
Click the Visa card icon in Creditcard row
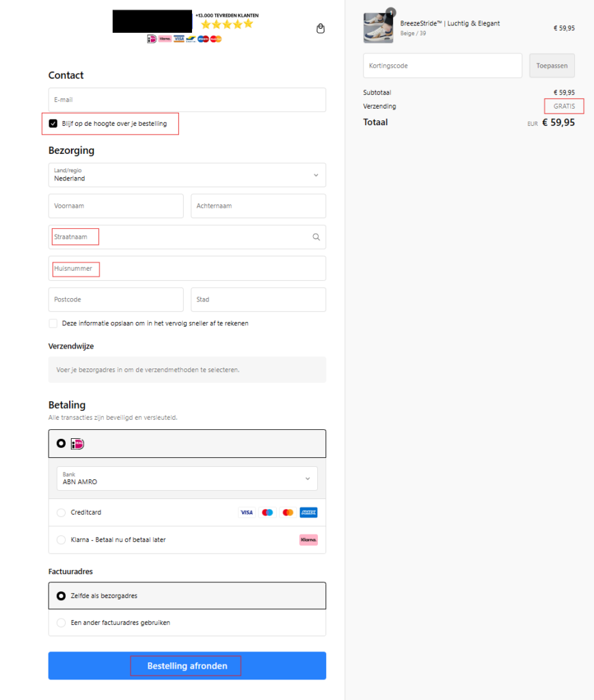coord(246,513)
